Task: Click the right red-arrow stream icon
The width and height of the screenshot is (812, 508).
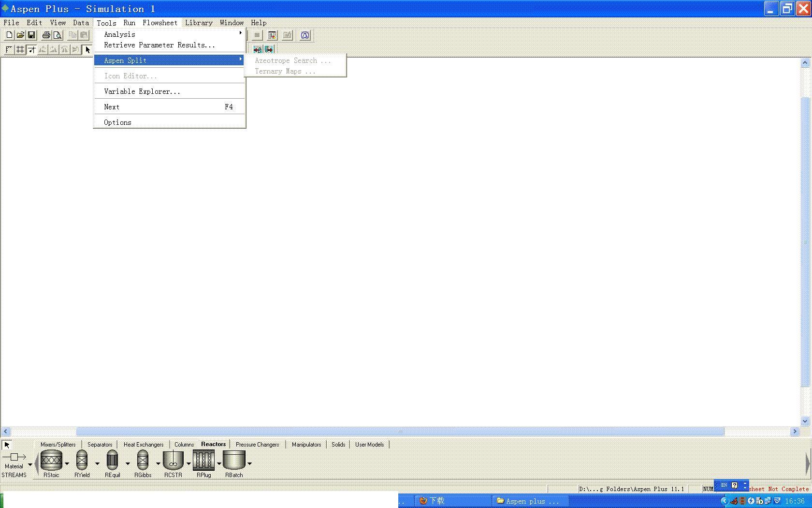Action: 269,49
